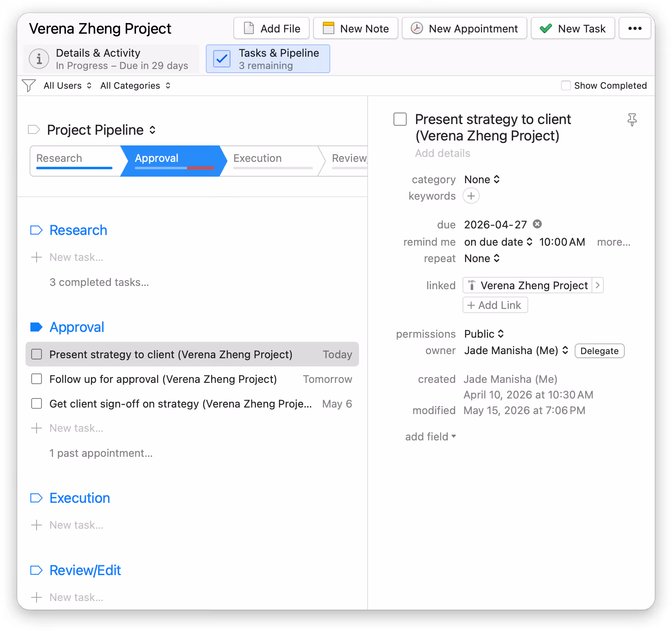Click the hammer icon in linked project

pos(472,285)
